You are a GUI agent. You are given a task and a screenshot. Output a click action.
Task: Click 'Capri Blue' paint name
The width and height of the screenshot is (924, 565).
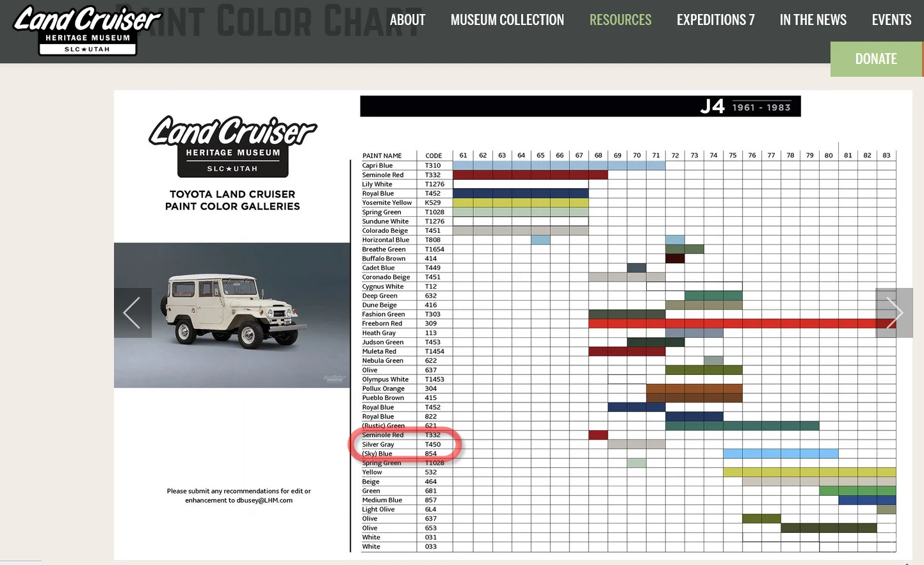pyautogui.click(x=377, y=166)
